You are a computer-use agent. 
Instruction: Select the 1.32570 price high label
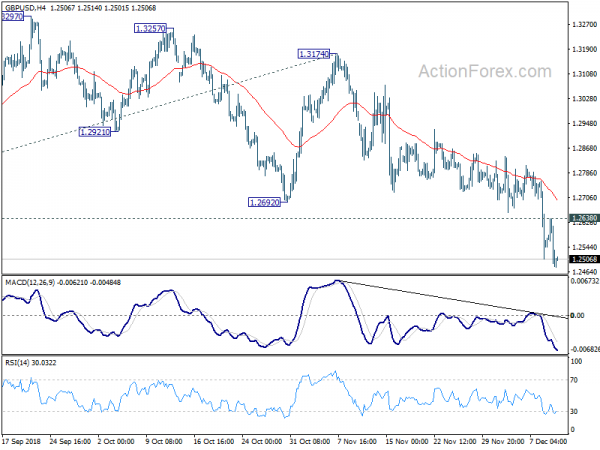(x=151, y=30)
